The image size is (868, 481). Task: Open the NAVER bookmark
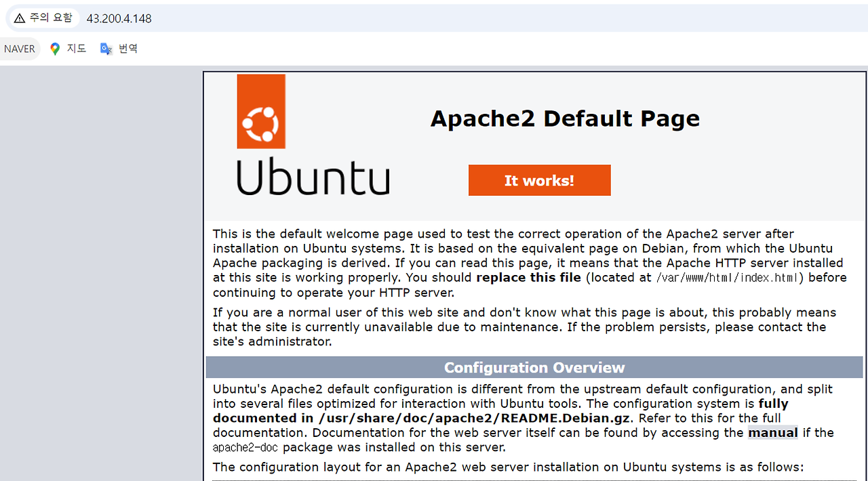pos(20,49)
